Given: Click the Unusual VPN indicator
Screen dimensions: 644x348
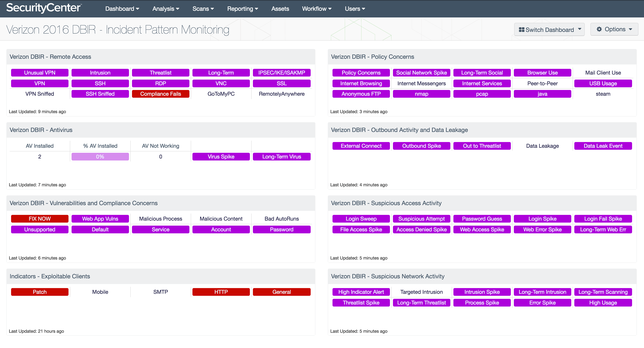Looking at the screenshot, I should point(40,73).
